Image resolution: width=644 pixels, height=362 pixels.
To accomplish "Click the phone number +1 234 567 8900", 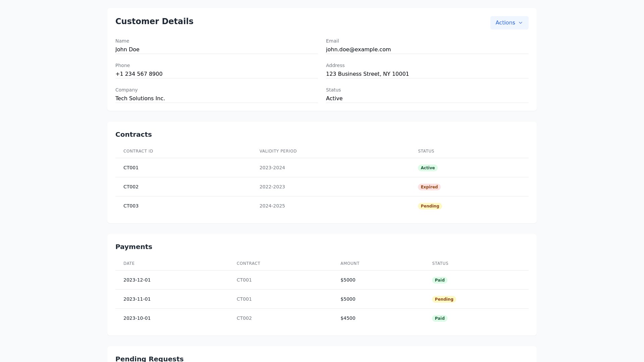I will click(x=139, y=74).
